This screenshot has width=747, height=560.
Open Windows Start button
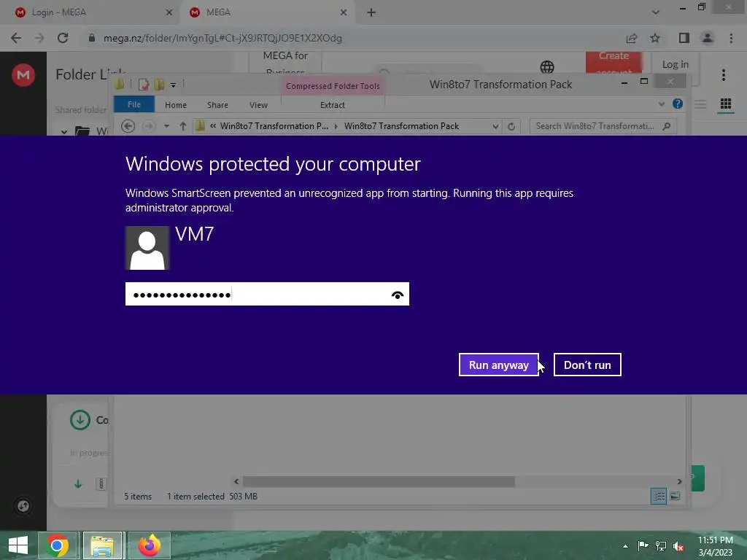pyautogui.click(x=18, y=545)
